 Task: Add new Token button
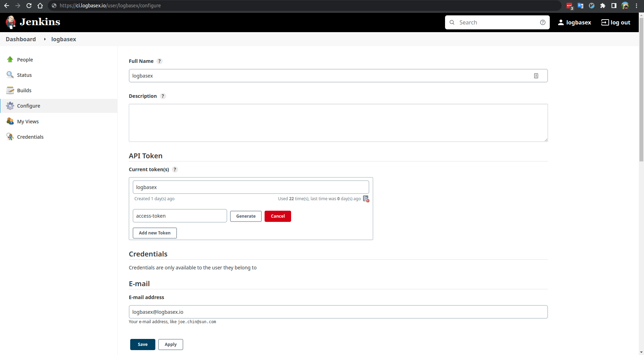[x=155, y=233]
